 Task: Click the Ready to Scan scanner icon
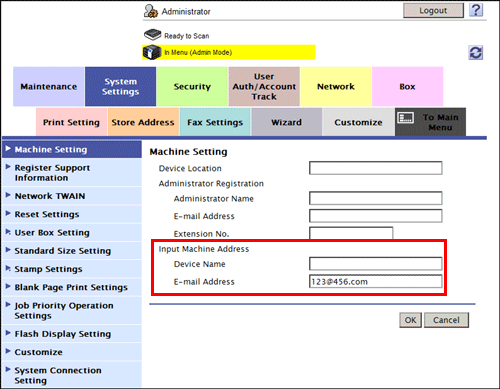pyautogui.click(x=153, y=35)
